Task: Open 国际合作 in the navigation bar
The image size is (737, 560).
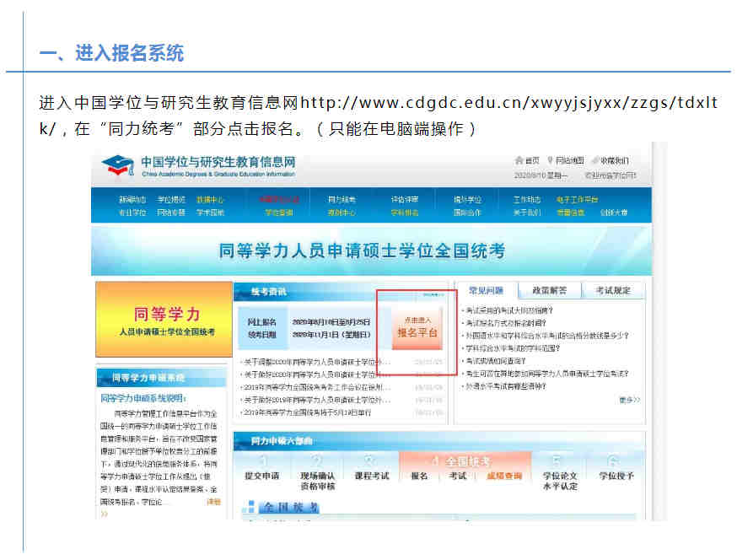Action: coord(466,213)
